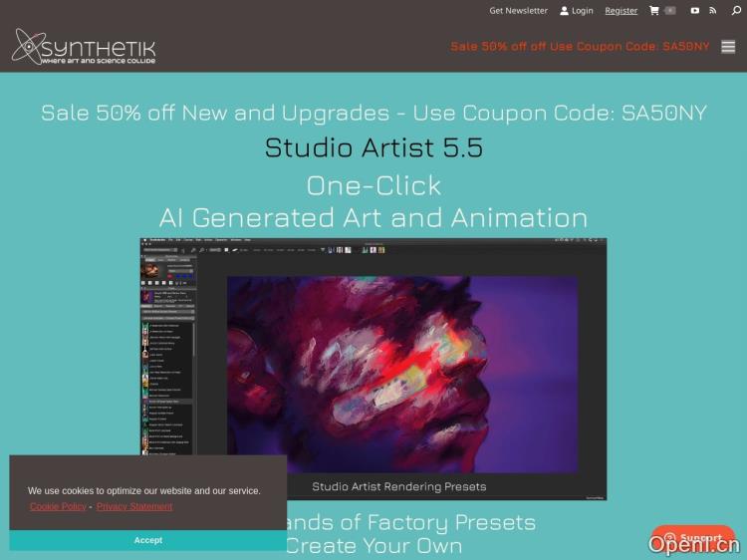Click the Studio Artist Rendering Presets caption

point(399,486)
